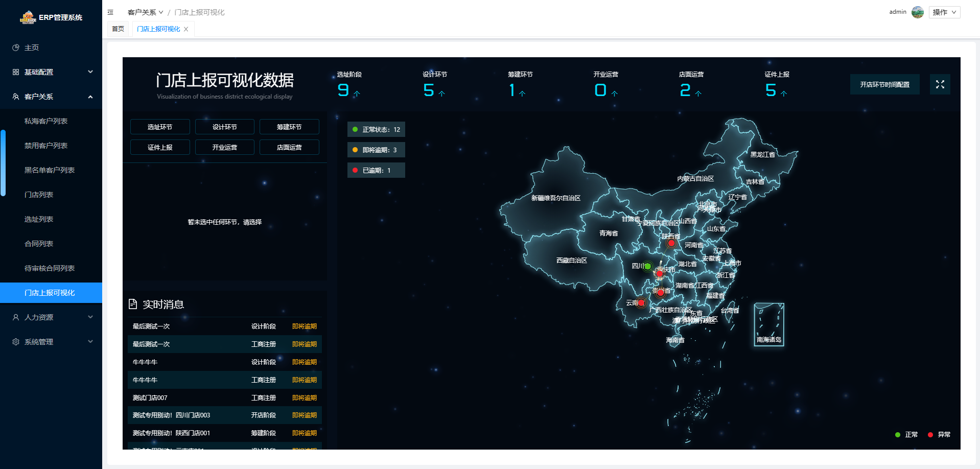Open 待审核合同列表 in sidebar
The height and width of the screenshot is (469, 980).
click(50, 268)
